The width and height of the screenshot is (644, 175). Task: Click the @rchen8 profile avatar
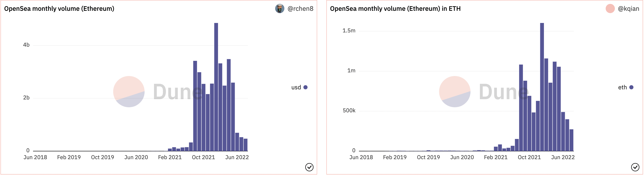click(280, 8)
